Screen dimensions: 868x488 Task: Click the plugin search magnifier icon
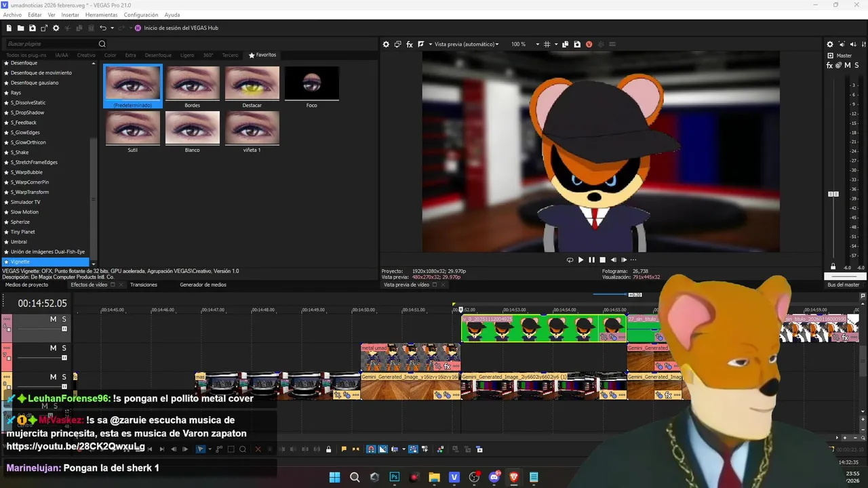click(x=102, y=44)
